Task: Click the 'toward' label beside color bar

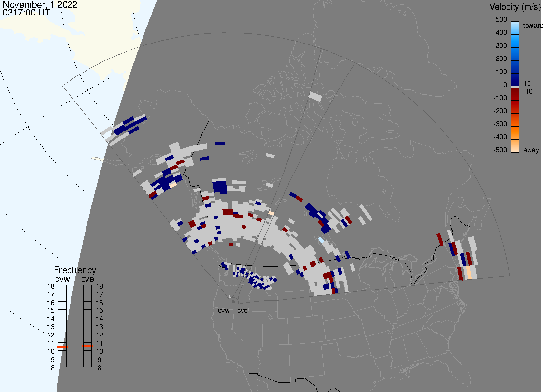Action: [532, 25]
